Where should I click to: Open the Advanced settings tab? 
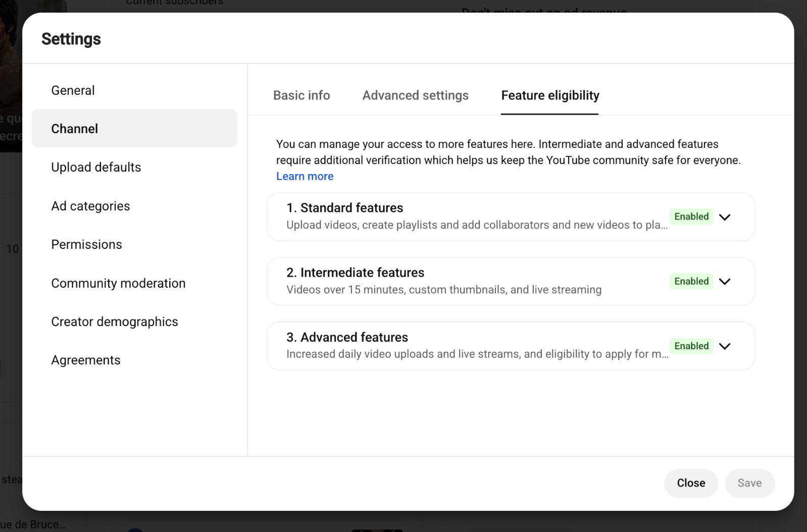(416, 95)
